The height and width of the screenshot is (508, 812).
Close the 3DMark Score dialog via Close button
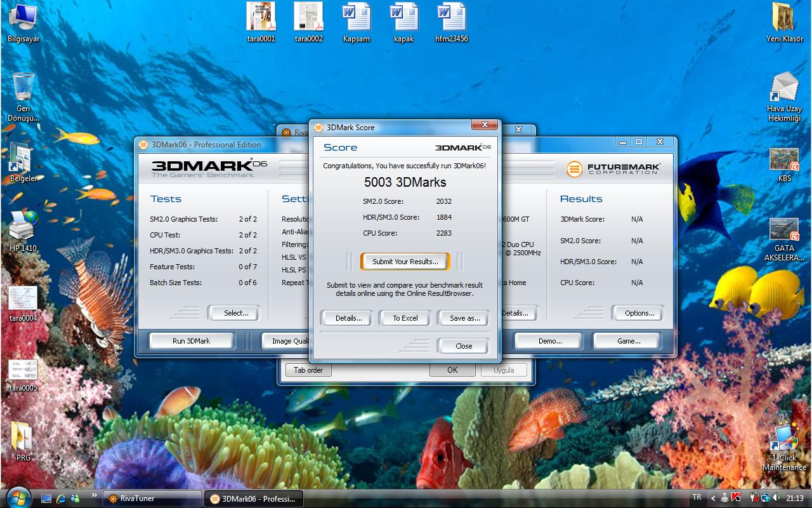click(x=464, y=346)
